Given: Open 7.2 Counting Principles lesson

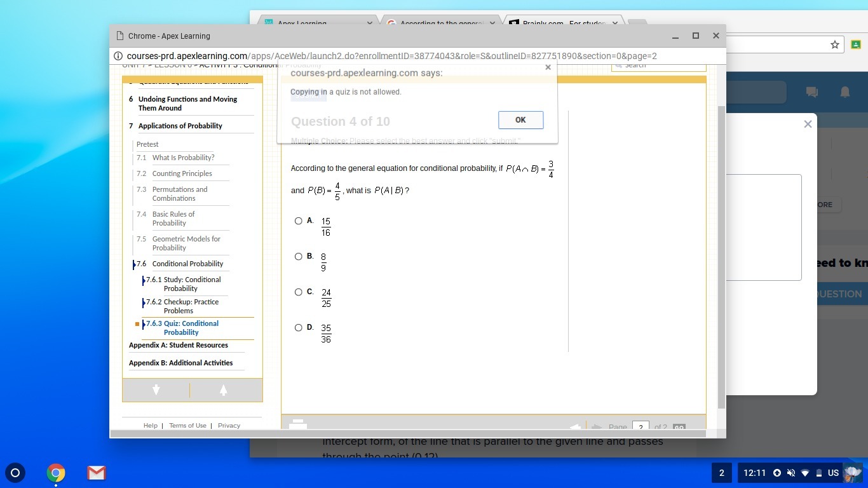Looking at the screenshot, I should (x=182, y=173).
